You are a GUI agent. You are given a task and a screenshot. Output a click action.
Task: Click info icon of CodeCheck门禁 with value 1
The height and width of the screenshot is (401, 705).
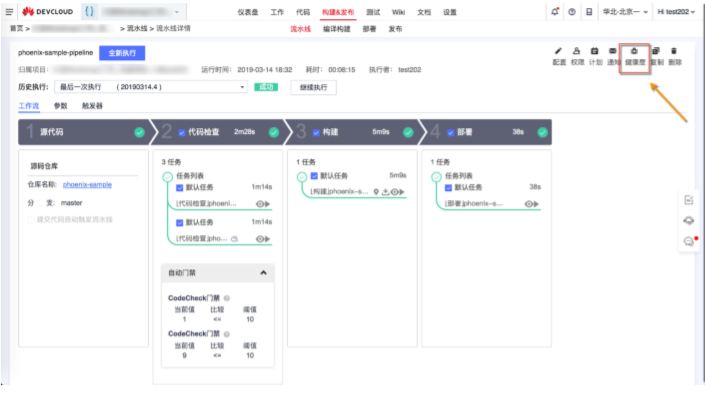coord(227,298)
